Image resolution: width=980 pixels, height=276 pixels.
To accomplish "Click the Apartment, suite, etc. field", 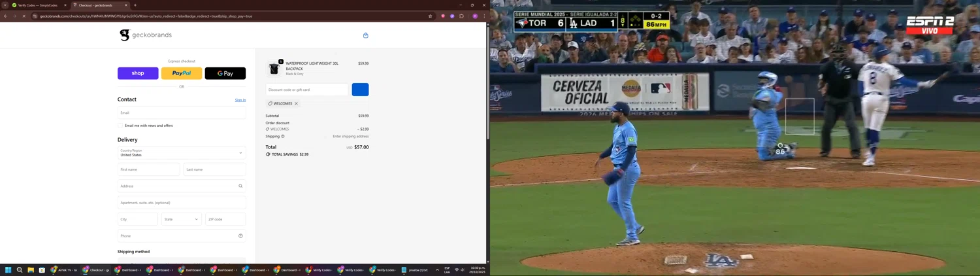I will pyautogui.click(x=182, y=203).
